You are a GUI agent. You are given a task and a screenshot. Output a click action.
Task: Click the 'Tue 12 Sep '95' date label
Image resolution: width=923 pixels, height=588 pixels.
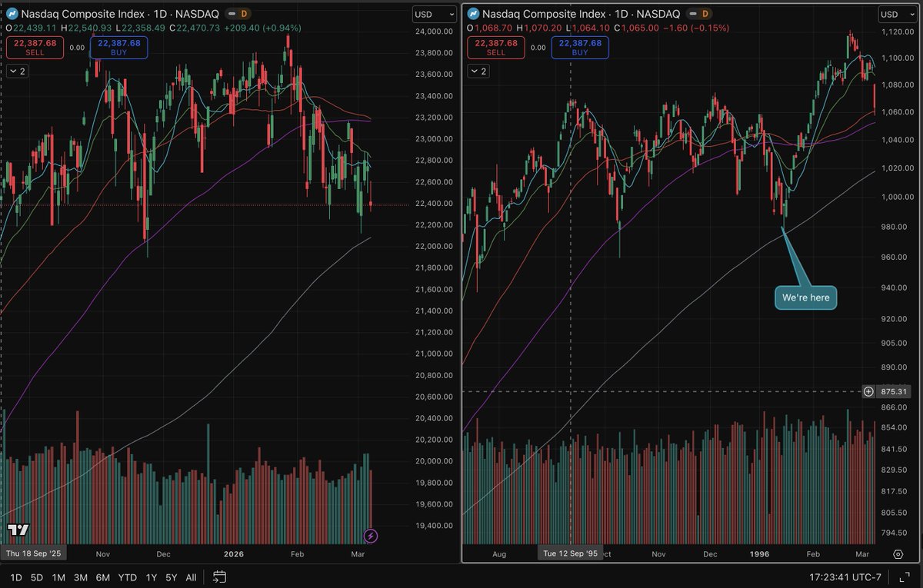[x=570, y=553]
